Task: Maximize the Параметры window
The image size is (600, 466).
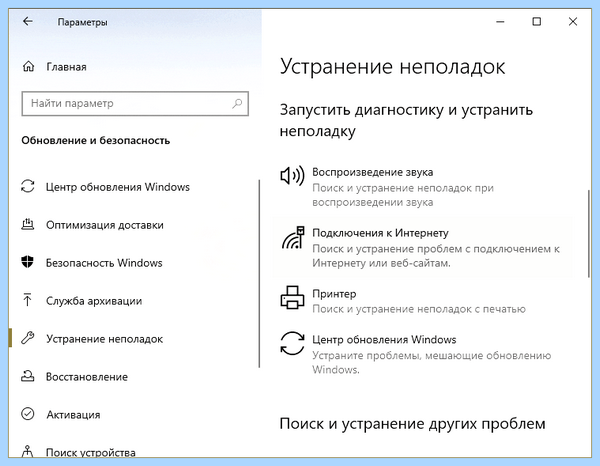Action: click(536, 21)
